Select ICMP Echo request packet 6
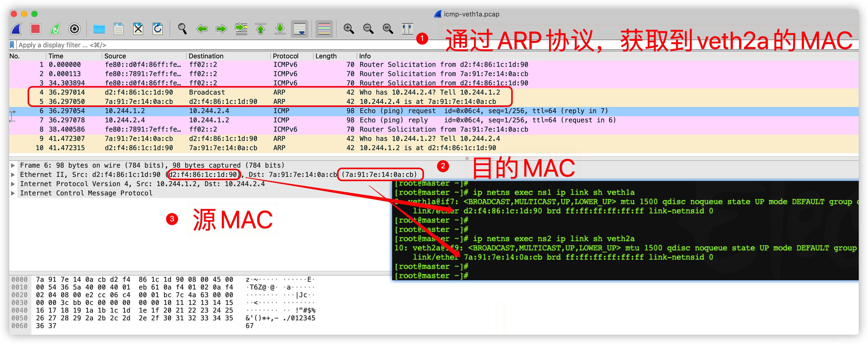 point(434,111)
